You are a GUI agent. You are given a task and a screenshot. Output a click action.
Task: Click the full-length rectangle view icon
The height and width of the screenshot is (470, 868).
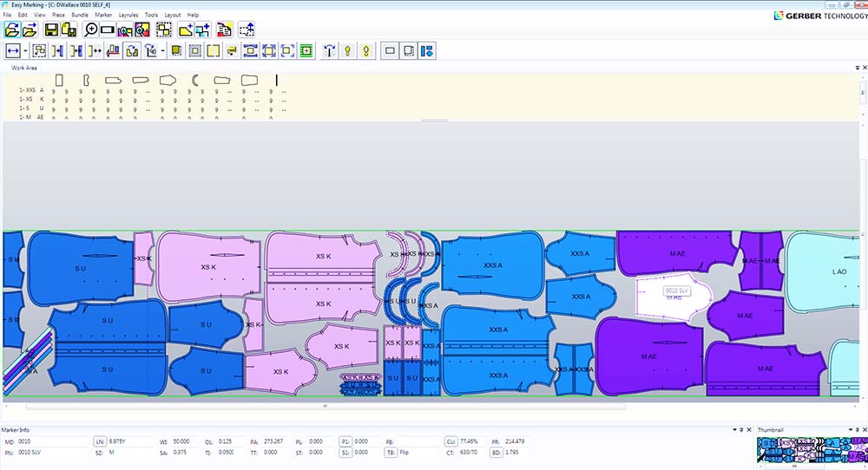click(x=108, y=29)
